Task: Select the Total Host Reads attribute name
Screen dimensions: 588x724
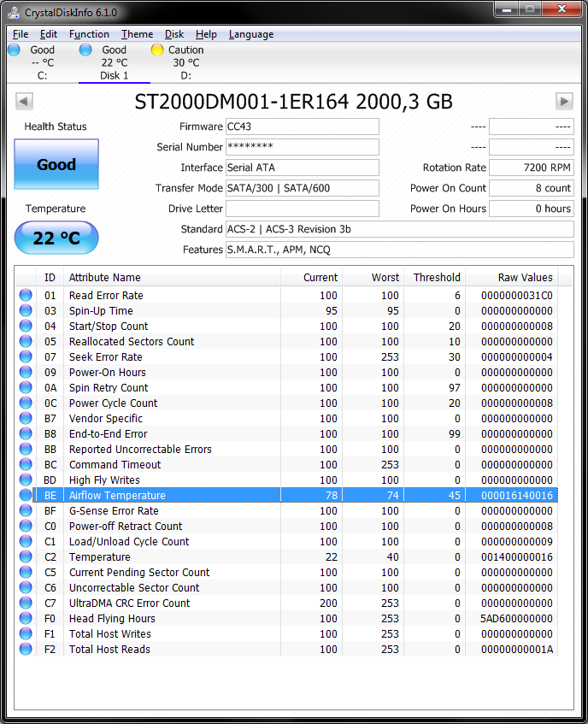Action: point(109,649)
